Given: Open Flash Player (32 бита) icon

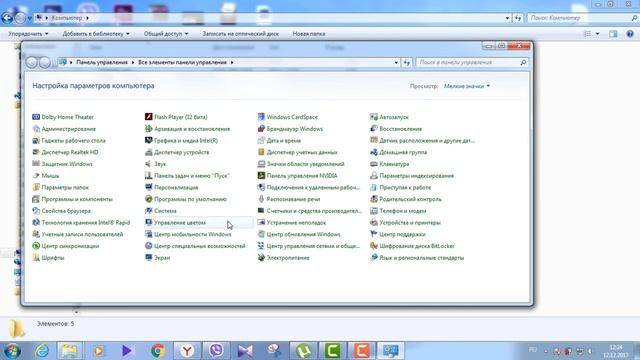Looking at the screenshot, I should (x=149, y=117).
